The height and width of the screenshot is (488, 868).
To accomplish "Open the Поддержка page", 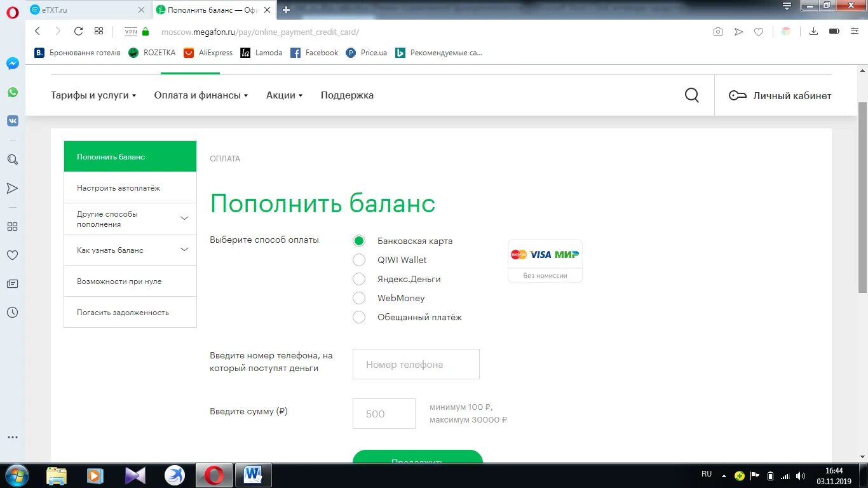I will coord(347,95).
